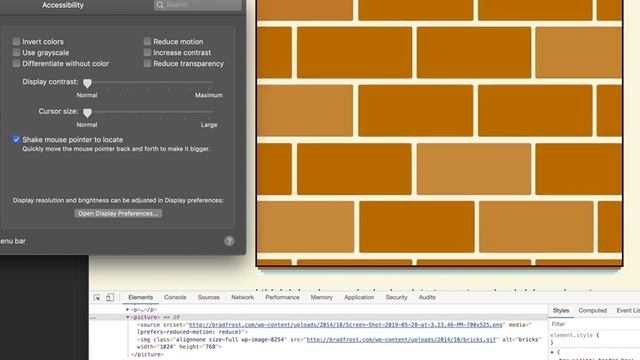
Task: Open the source srcset screenshot URL link
Action: pos(346,325)
